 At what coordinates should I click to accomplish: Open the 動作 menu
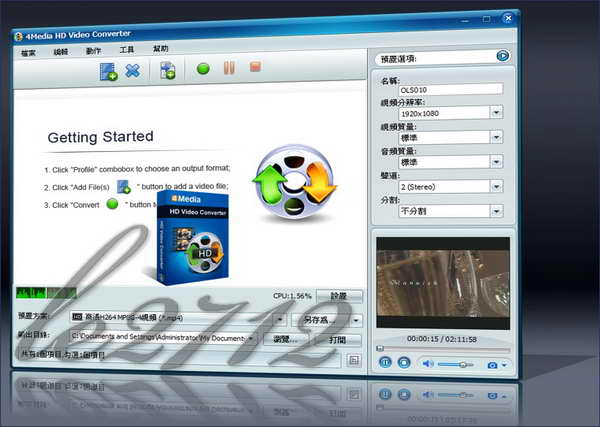[93, 51]
